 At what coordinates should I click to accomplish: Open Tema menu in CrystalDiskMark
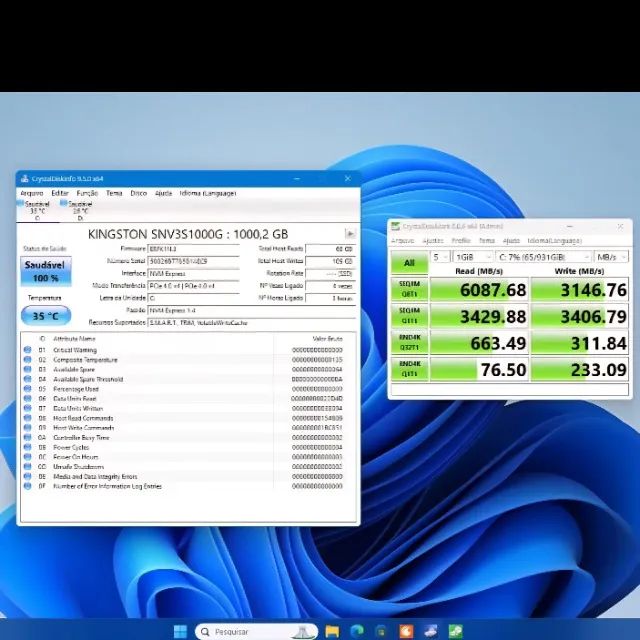[x=487, y=240]
